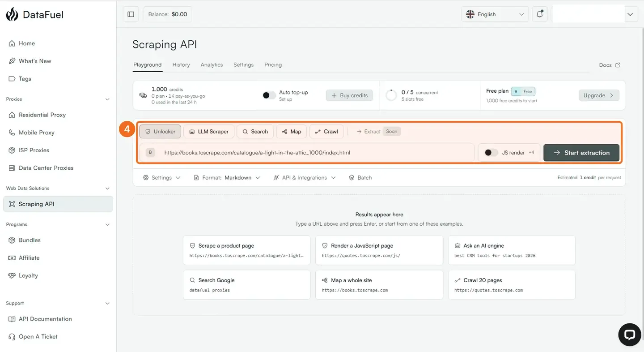Viewport: 644px width, 352px height.
Task: Open the Settings dropdown below the URL
Action: [161, 178]
